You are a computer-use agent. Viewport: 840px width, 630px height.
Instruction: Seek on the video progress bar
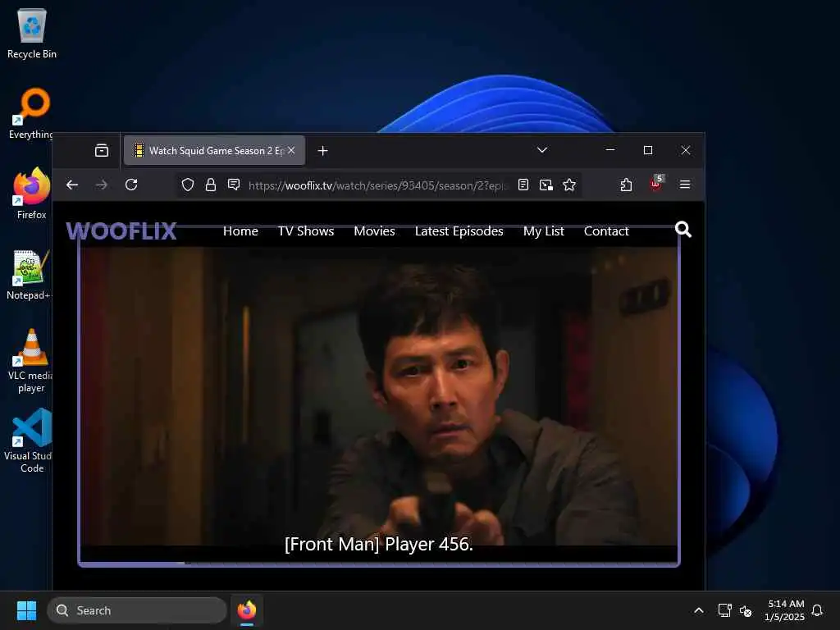click(x=379, y=563)
